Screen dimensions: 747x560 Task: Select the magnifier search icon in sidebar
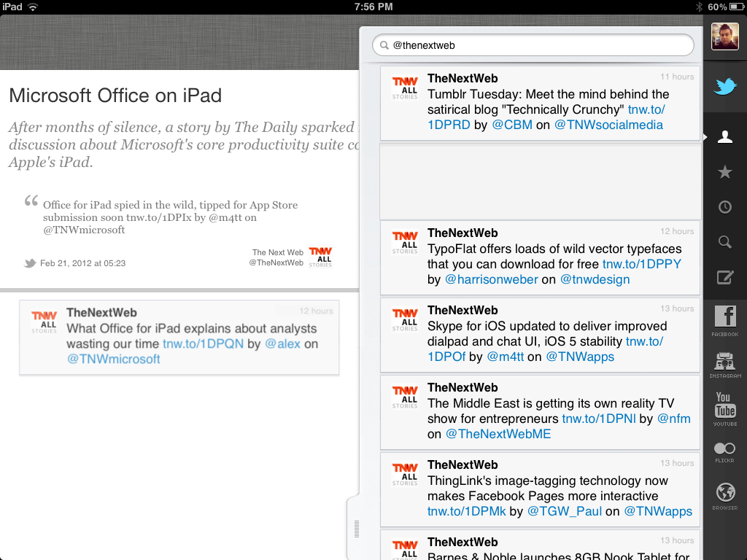click(725, 242)
